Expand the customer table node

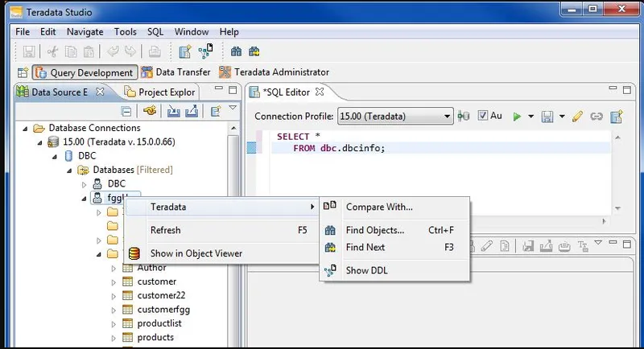pyautogui.click(x=114, y=282)
